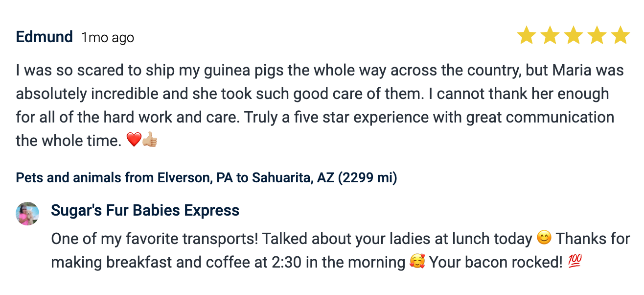The image size is (644, 295).
Task: Click the 1mo ago timestamp
Action: [107, 38]
